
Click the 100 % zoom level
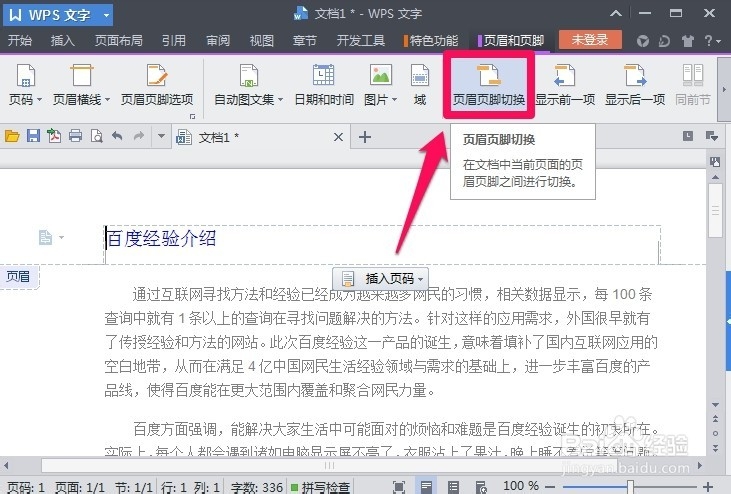(x=521, y=487)
